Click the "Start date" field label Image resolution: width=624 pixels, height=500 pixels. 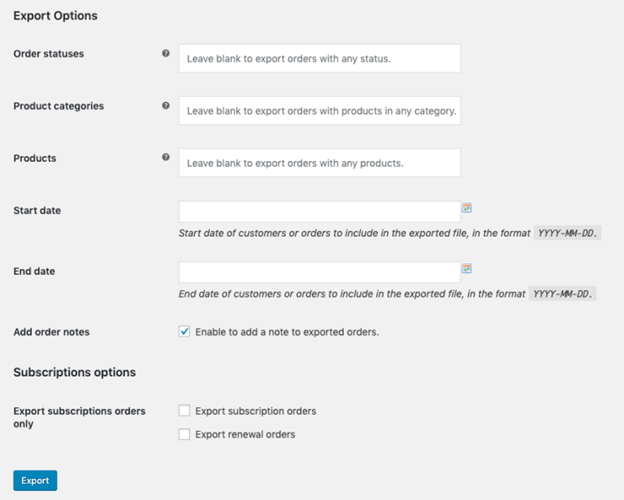[36, 210]
